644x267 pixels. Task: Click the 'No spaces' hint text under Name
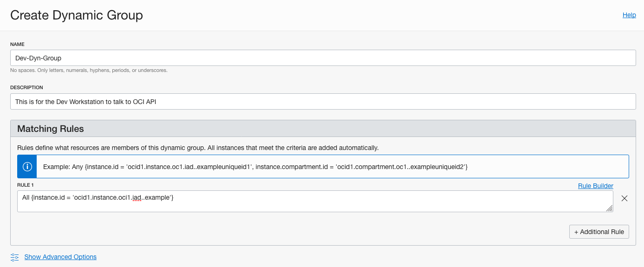[89, 71]
